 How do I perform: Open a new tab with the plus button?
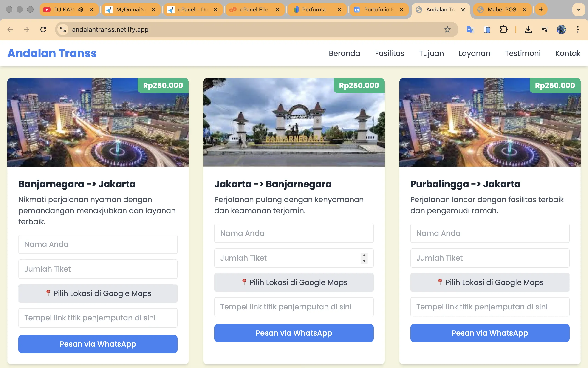click(541, 9)
